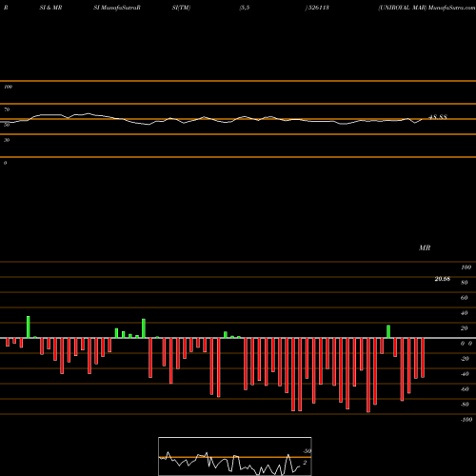The width and height of the screenshot is (476, 476).
Task: Select the "SI(TM)" header text
Action: pyautogui.click(x=181, y=8)
